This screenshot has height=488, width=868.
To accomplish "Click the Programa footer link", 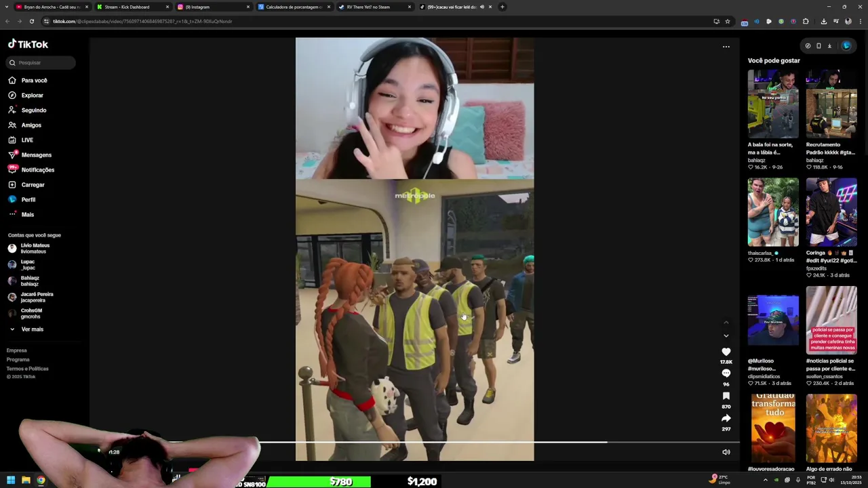I will [x=18, y=359].
